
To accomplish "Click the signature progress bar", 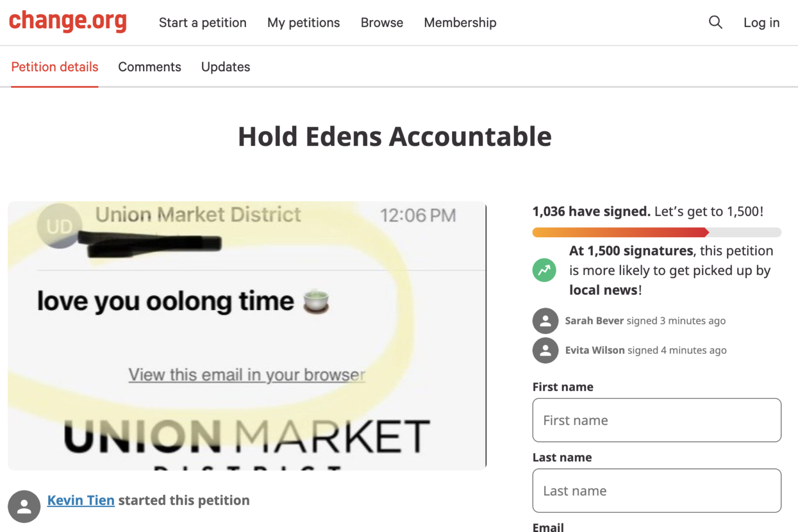I will point(656,232).
